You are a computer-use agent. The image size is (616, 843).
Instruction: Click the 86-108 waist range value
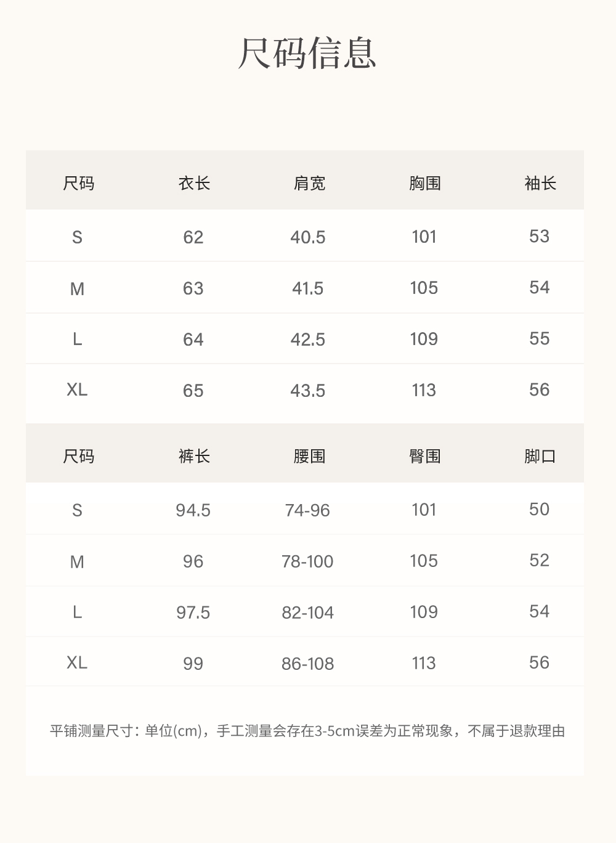click(x=307, y=664)
